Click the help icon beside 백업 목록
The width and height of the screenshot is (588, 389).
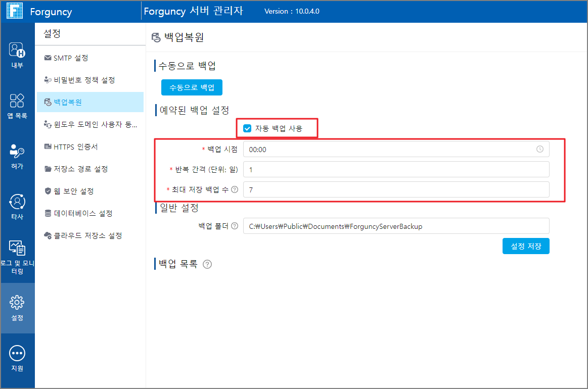pos(207,264)
